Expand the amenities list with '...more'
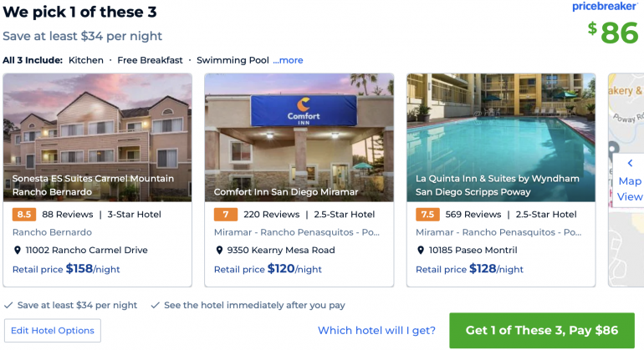The width and height of the screenshot is (644, 350). pyautogui.click(x=288, y=60)
